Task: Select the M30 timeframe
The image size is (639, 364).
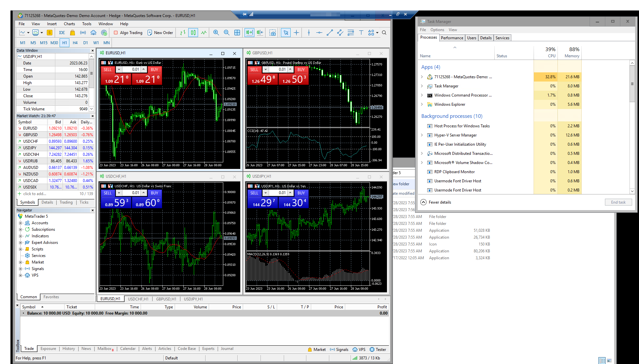Action: tap(54, 43)
